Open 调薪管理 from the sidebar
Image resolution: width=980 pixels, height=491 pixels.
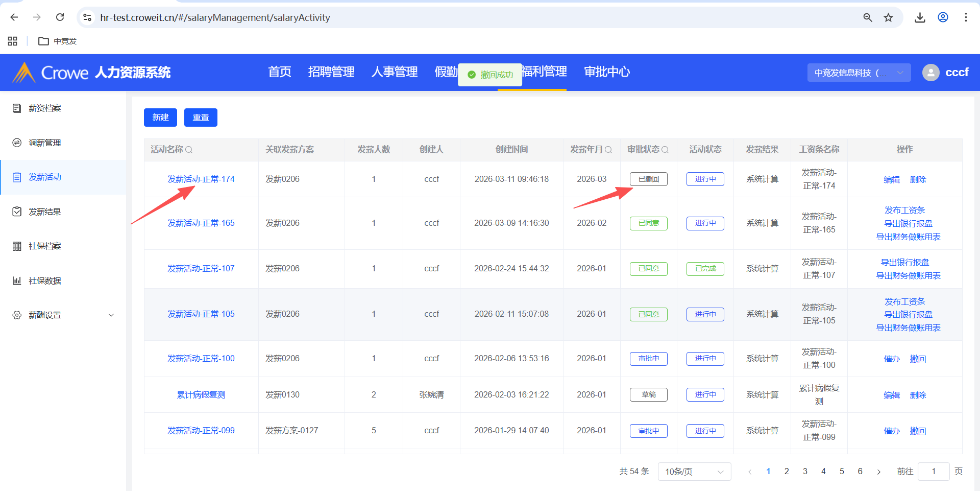[44, 143]
